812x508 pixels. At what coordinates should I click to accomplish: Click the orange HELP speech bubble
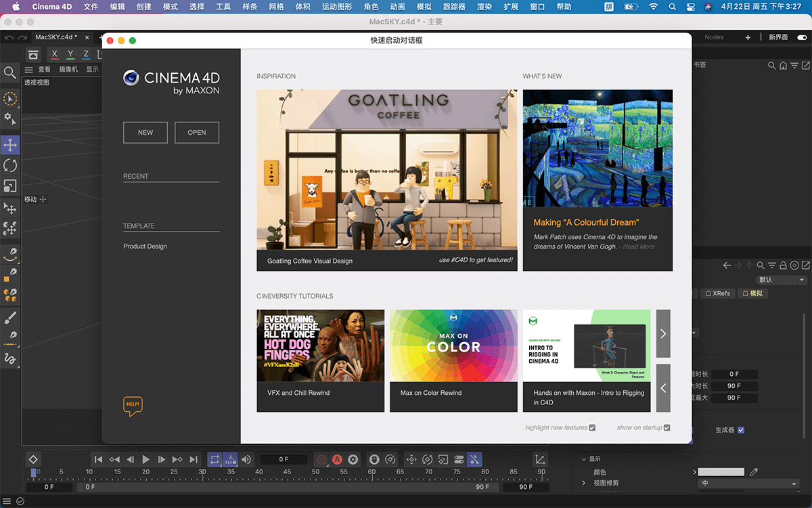tap(133, 406)
